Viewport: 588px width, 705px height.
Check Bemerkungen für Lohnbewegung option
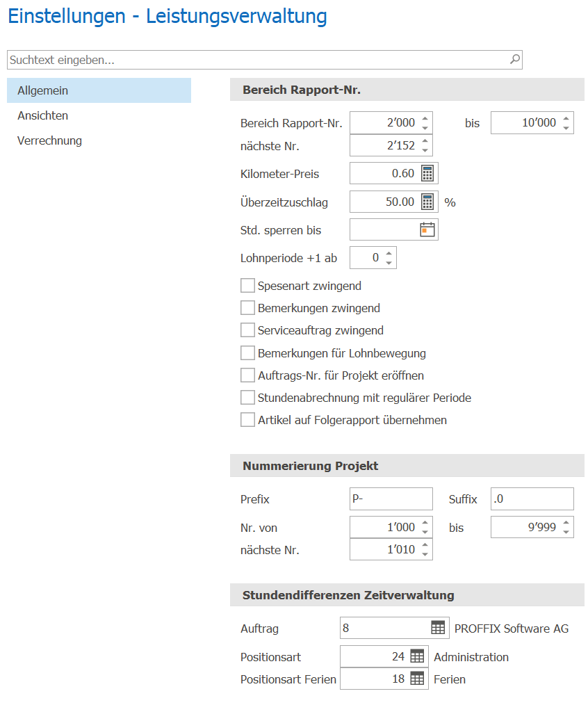tap(247, 353)
